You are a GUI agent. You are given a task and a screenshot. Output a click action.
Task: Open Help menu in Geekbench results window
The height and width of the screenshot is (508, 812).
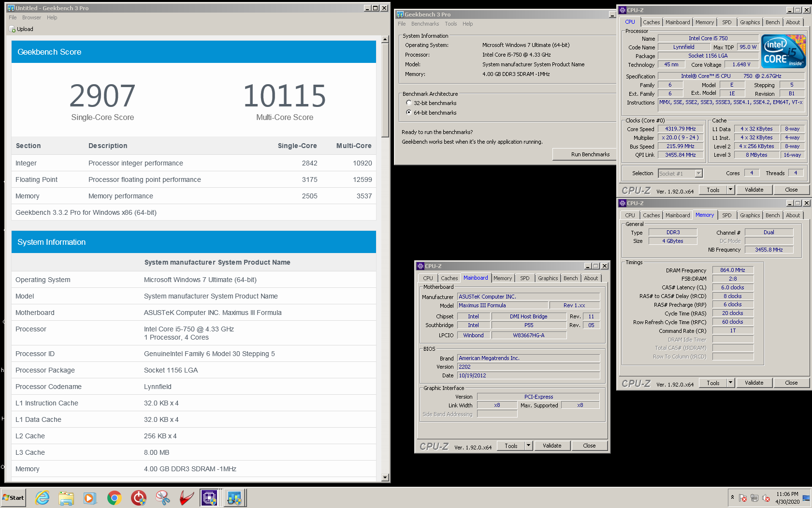52,17
